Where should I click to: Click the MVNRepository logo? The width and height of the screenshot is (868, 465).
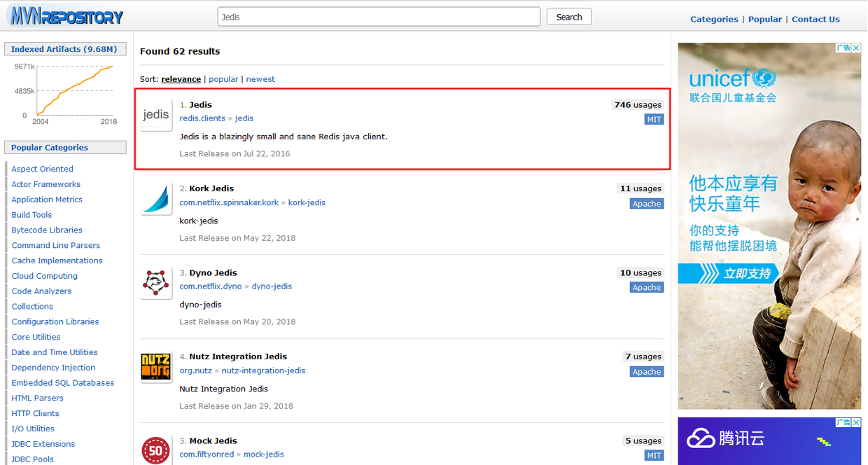pos(66,17)
